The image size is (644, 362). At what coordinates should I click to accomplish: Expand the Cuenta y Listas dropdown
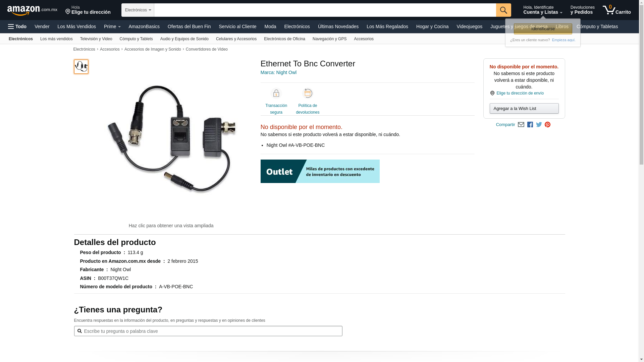tap(543, 10)
